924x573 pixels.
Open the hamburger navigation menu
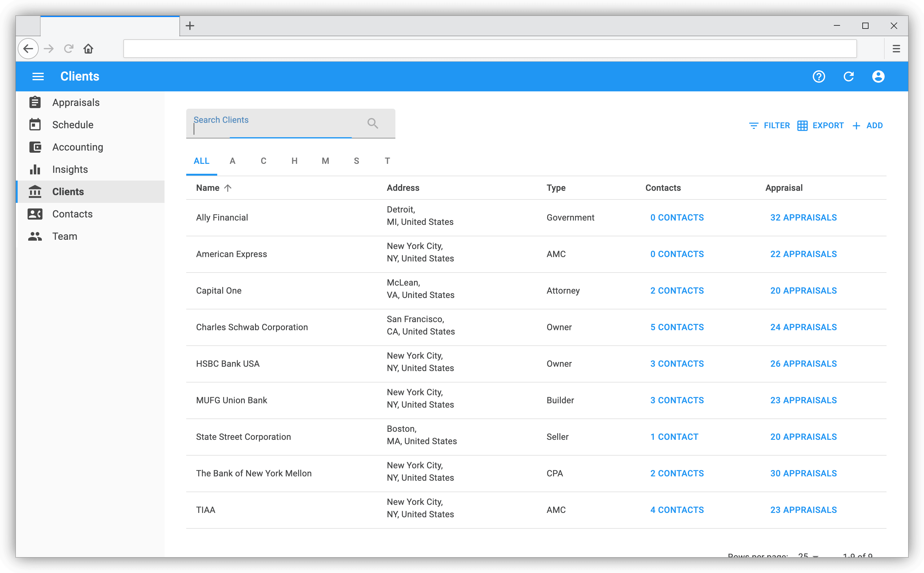(x=38, y=77)
